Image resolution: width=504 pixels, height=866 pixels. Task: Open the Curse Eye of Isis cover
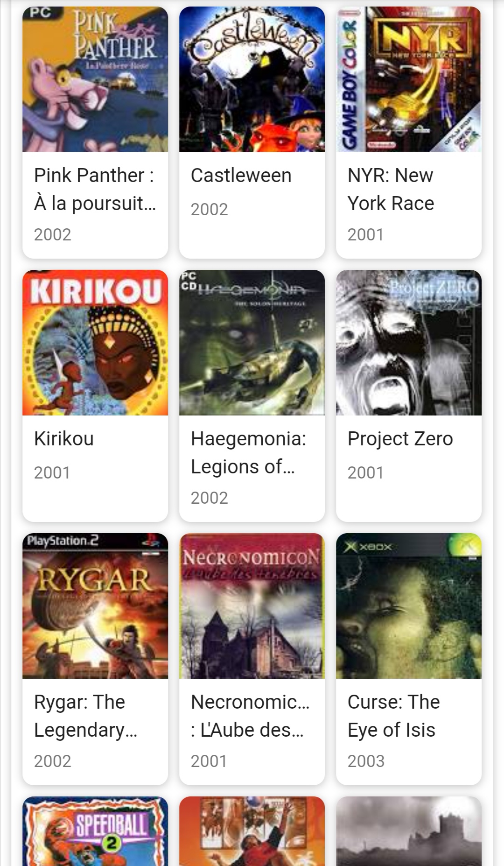[x=409, y=606]
